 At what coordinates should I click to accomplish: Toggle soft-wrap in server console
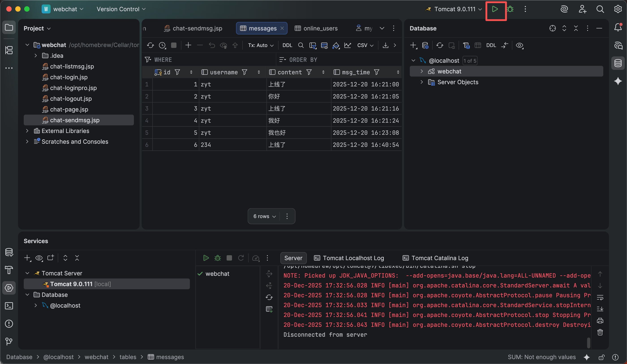click(600, 297)
